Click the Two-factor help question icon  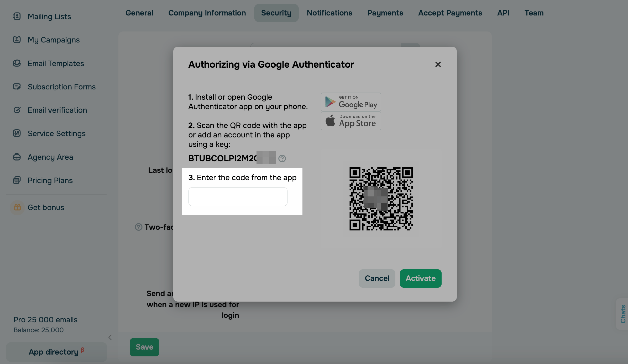(138, 227)
